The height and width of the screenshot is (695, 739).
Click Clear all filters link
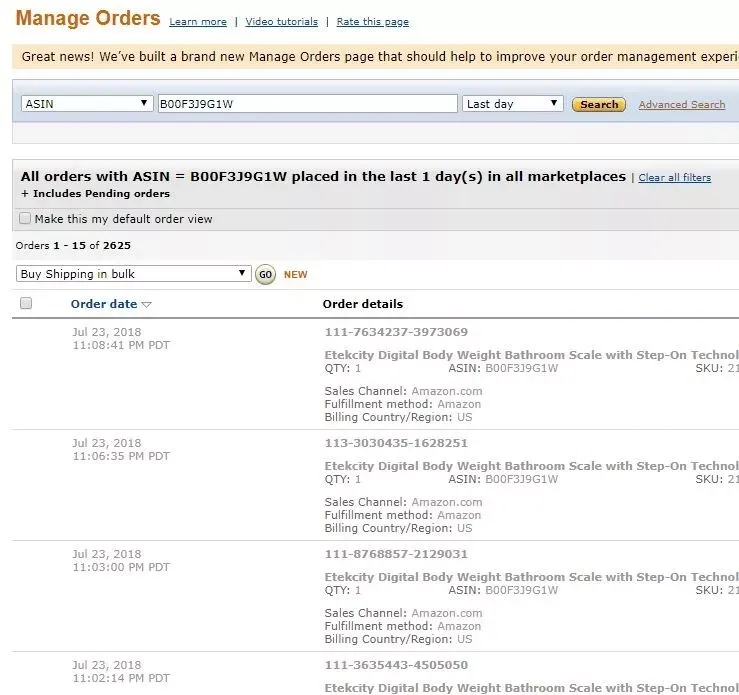coord(674,178)
